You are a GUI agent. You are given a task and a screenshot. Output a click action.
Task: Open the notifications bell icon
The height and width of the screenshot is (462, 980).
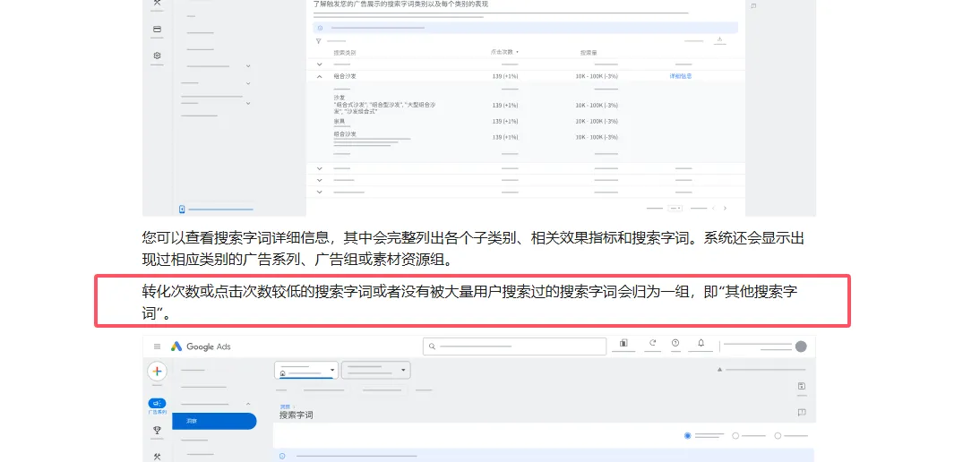(x=701, y=343)
